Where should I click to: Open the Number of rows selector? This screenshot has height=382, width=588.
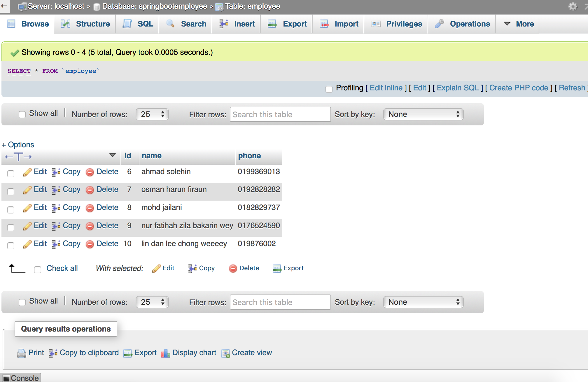point(152,114)
